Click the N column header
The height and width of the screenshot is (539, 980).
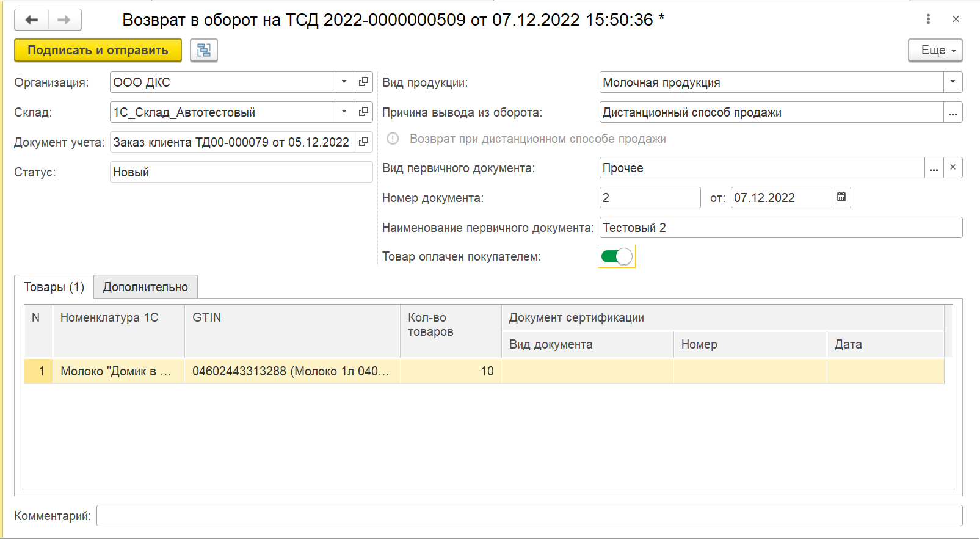tap(38, 331)
